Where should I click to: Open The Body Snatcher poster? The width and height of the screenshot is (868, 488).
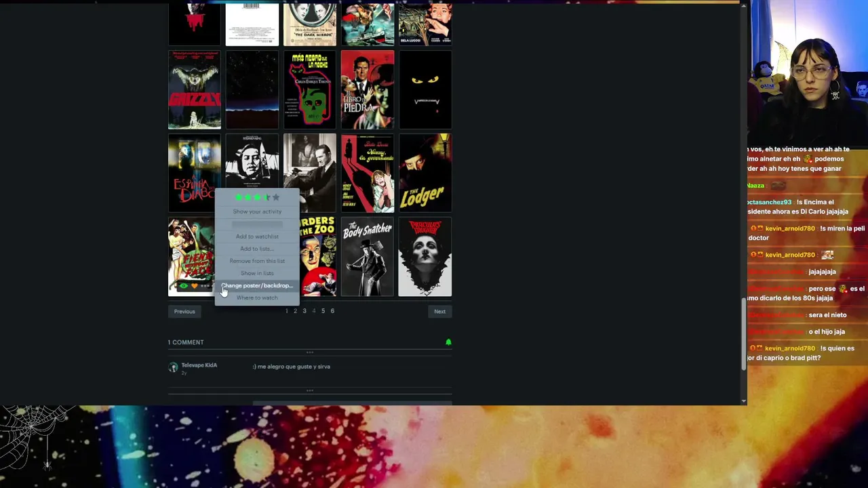[368, 257]
